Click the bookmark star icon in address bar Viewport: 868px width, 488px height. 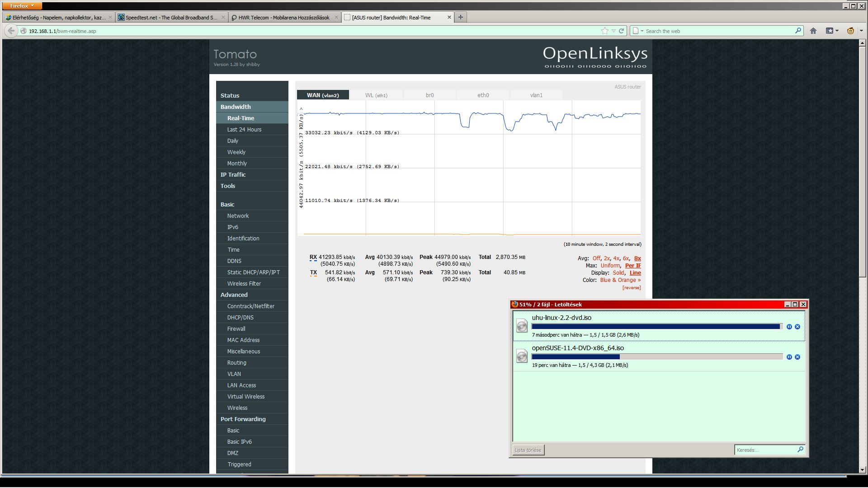coord(604,31)
